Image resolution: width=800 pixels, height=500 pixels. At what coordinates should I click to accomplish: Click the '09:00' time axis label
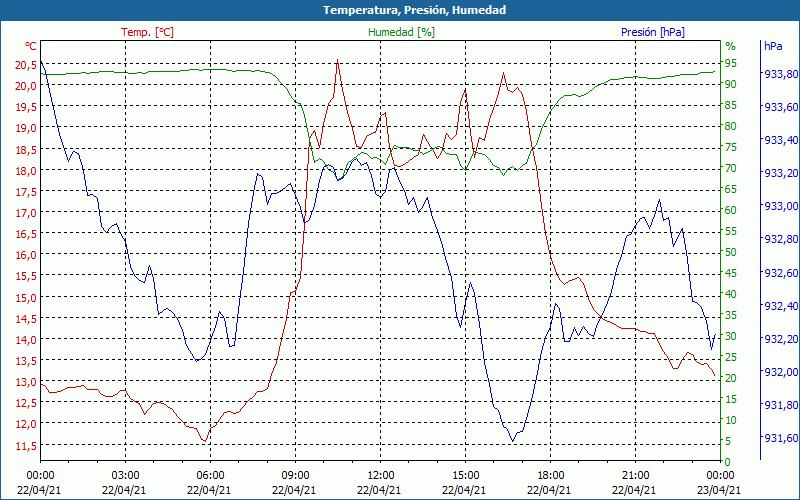[x=295, y=476]
